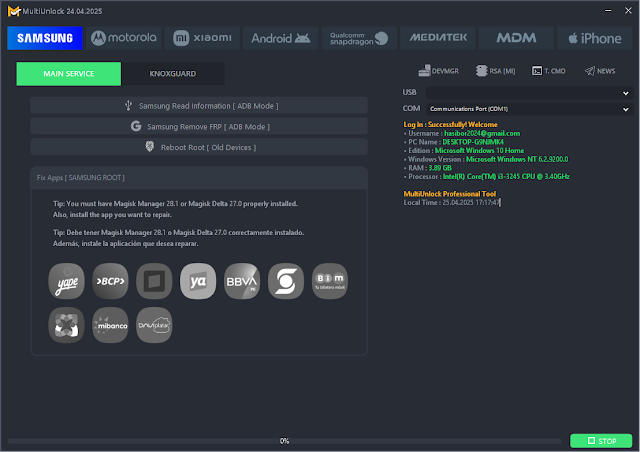Open the Bim wallet app icon
The width and height of the screenshot is (640, 452).
(330, 281)
